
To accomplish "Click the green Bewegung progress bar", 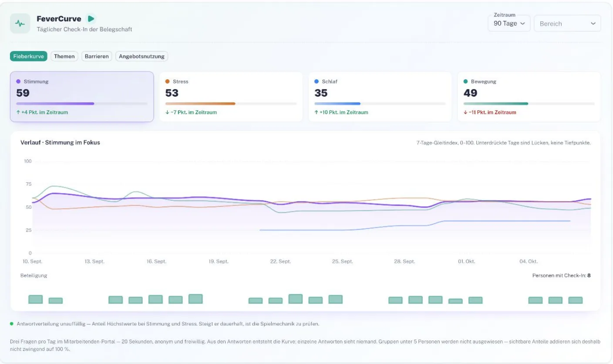I will click(x=529, y=104).
